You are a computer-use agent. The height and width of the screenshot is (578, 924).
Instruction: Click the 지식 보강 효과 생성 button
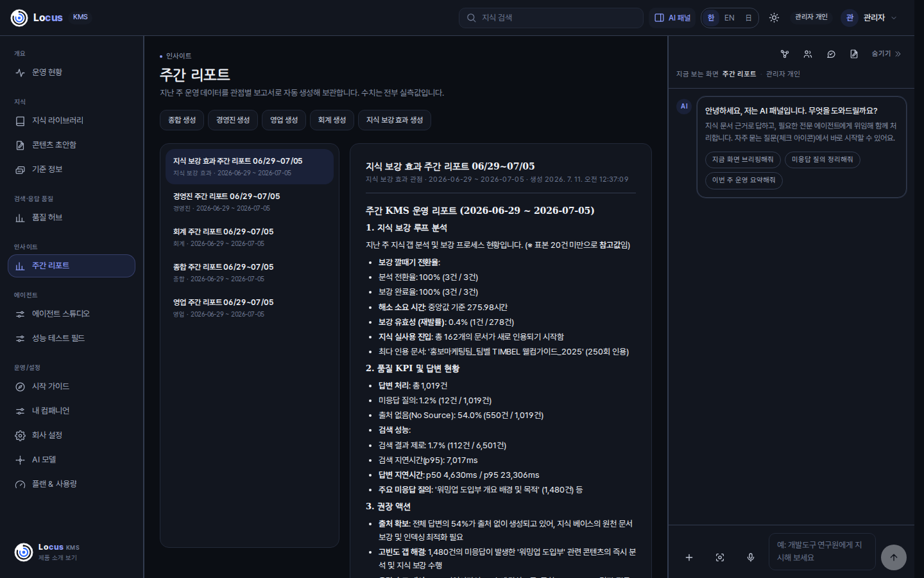click(395, 120)
